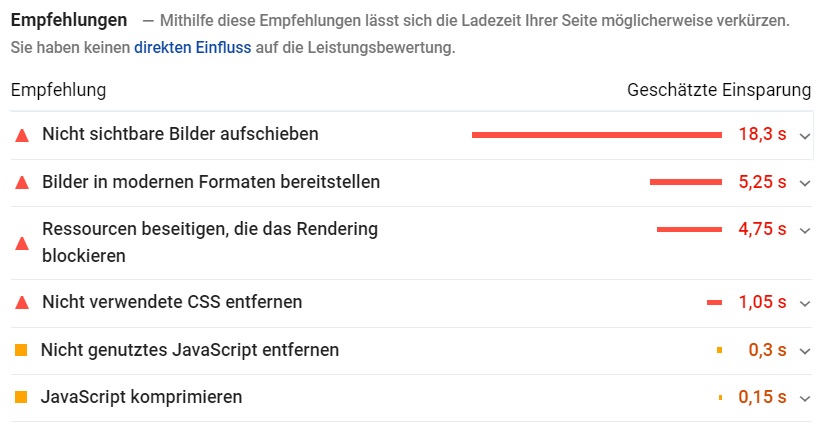Image resolution: width=831 pixels, height=441 pixels.
Task: Click orange square beside JavaScript komprimieren
Action: (x=21, y=397)
